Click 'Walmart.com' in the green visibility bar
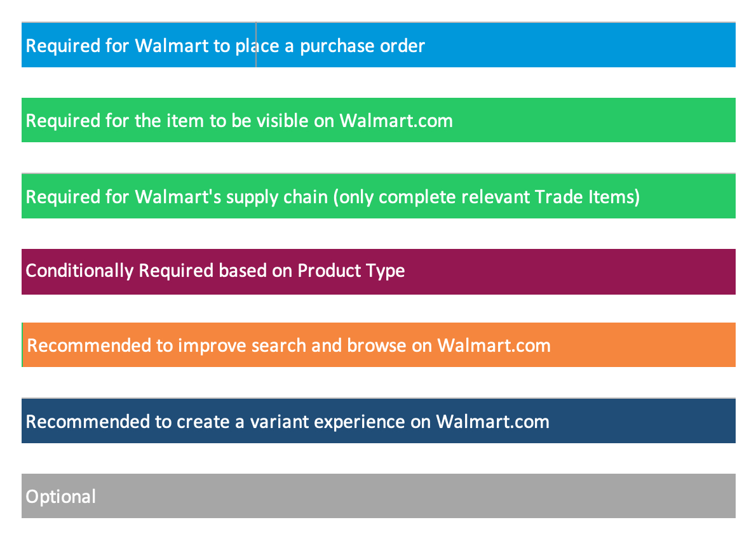The height and width of the screenshot is (541, 756). click(396, 120)
